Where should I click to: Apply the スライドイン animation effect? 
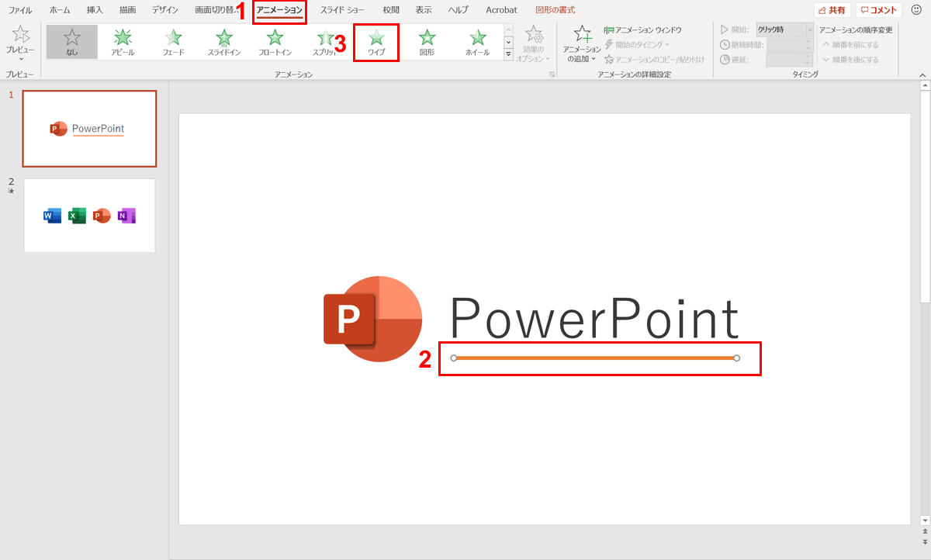224,42
